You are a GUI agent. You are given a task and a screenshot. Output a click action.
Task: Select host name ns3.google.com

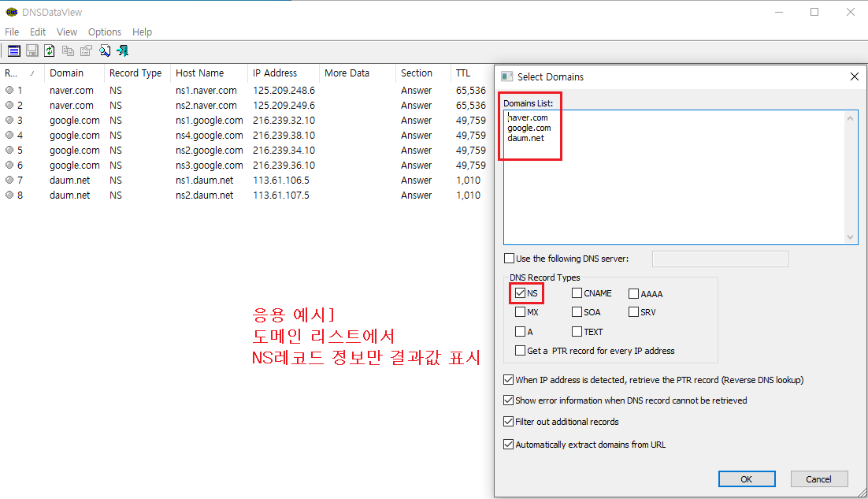(210, 165)
